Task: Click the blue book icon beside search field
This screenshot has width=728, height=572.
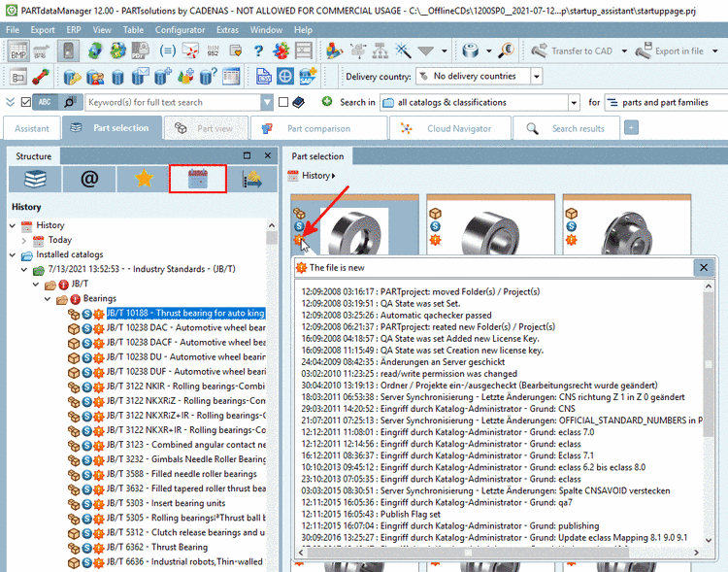Action: (x=299, y=102)
